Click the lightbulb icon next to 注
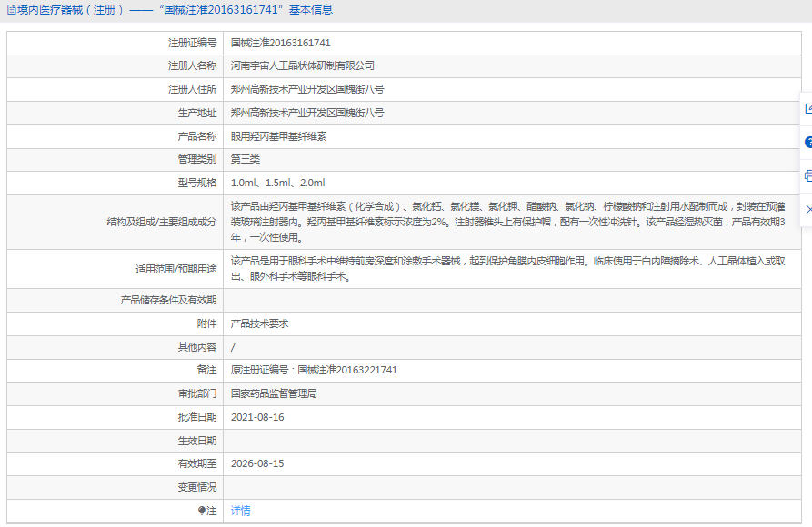Image resolution: width=812 pixels, height=527 pixels. coord(202,511)
